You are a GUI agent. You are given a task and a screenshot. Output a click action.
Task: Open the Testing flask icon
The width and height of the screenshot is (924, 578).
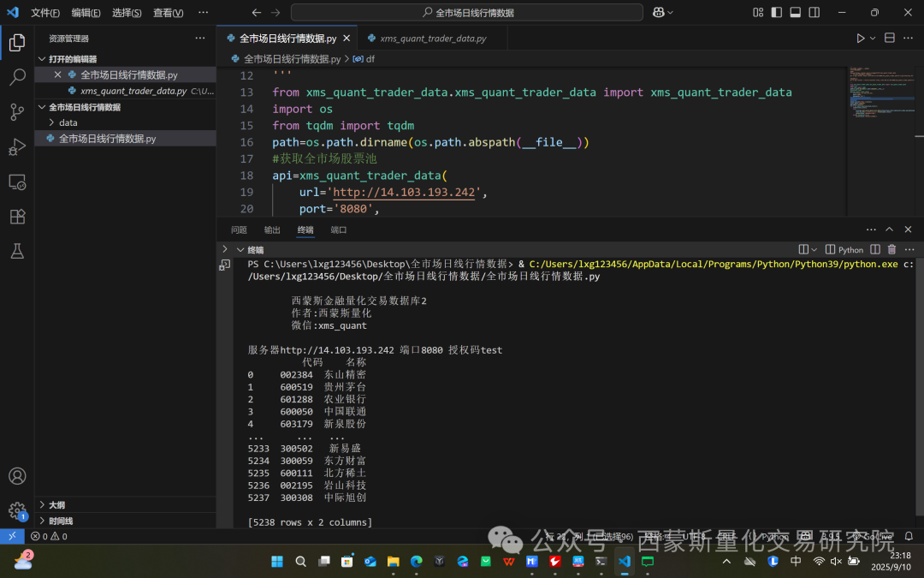tap(17, 251)
